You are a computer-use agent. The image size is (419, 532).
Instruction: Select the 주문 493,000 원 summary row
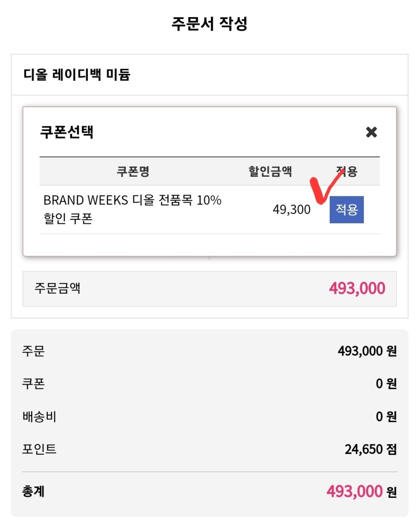[209, 351]
